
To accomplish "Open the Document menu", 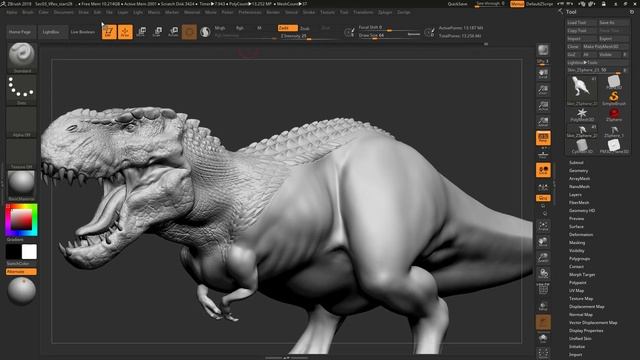I will coord(64,12).
